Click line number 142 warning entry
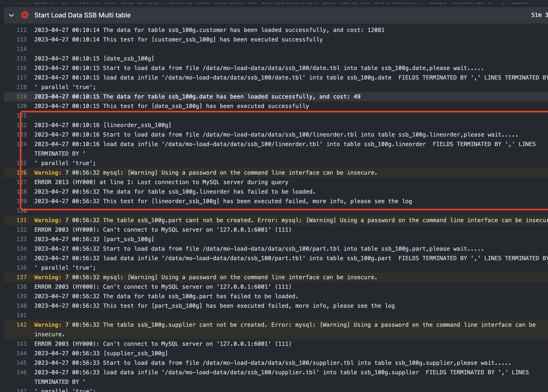The width and height of the screenshot is (548, 392). 22,325
